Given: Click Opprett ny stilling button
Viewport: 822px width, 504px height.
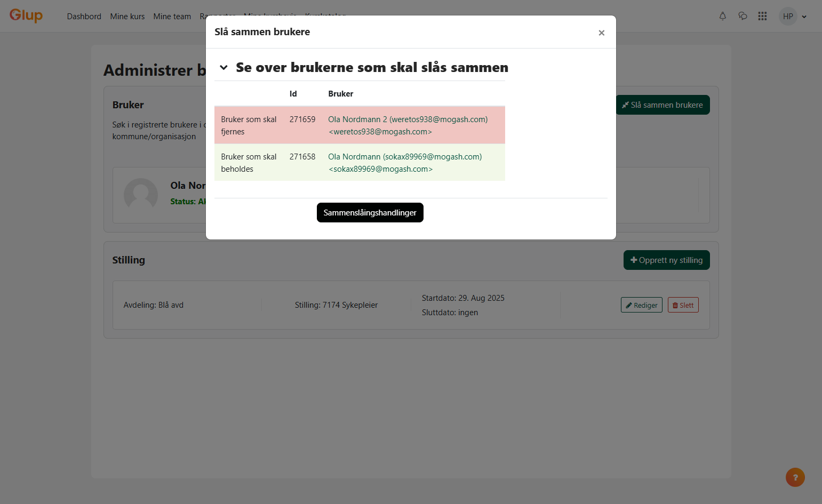Looking at the screenshot, I should 667,260.
